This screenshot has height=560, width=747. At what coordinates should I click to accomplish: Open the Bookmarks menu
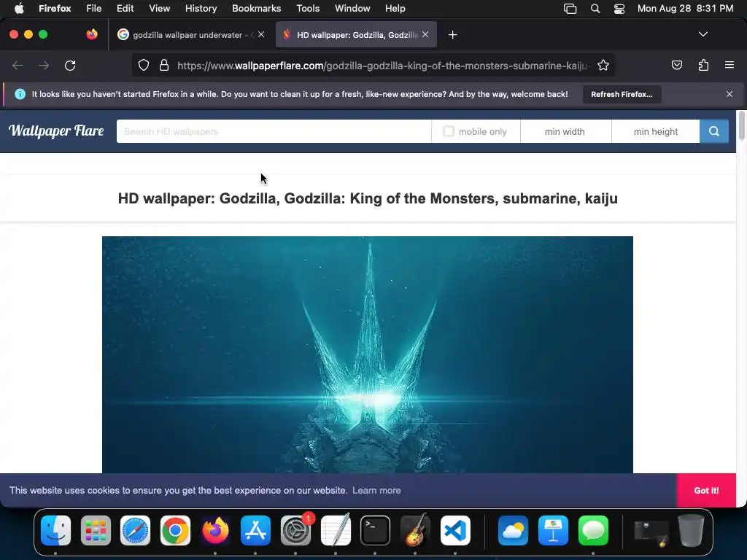pyautogui.click(x=257, y=8)
